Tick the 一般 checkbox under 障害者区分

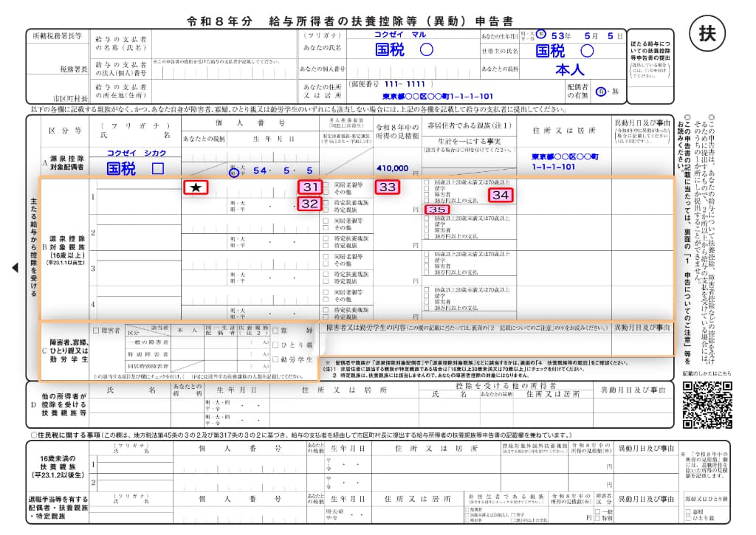[598, 511]
